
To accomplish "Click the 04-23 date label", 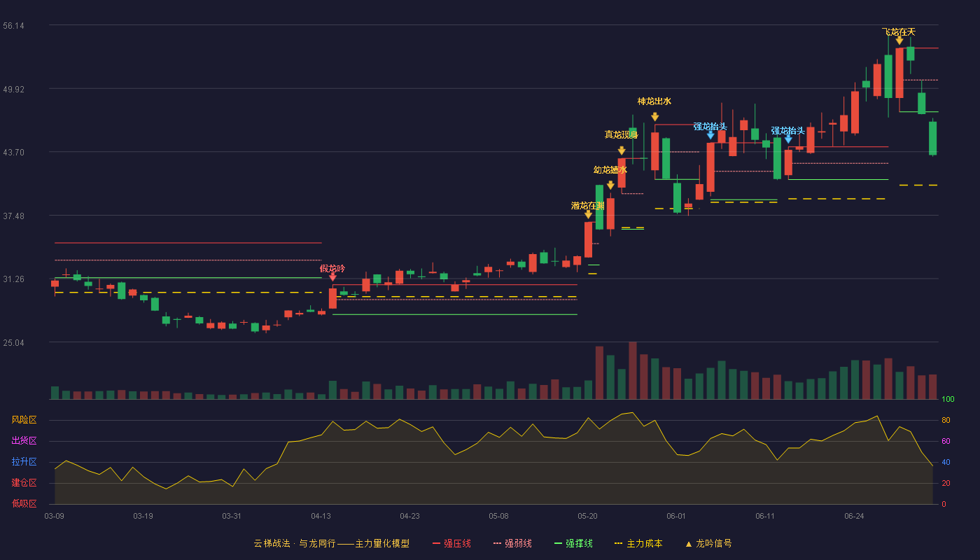I will point(409,516).
